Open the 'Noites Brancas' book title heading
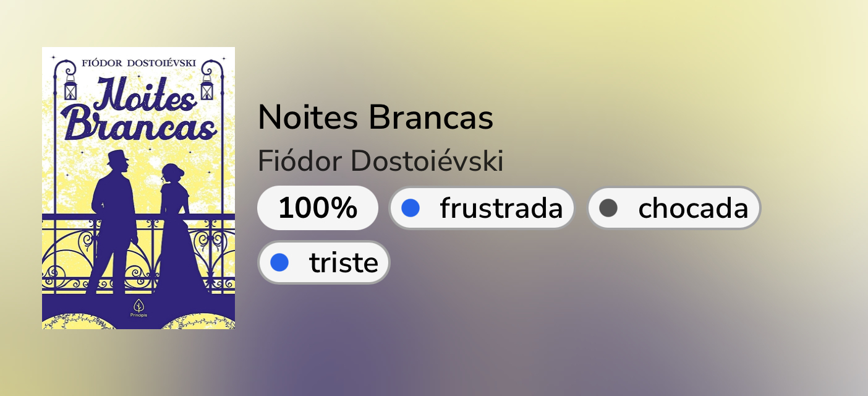The height and width of the screenshot is (396, 868). tap(375, 118)
